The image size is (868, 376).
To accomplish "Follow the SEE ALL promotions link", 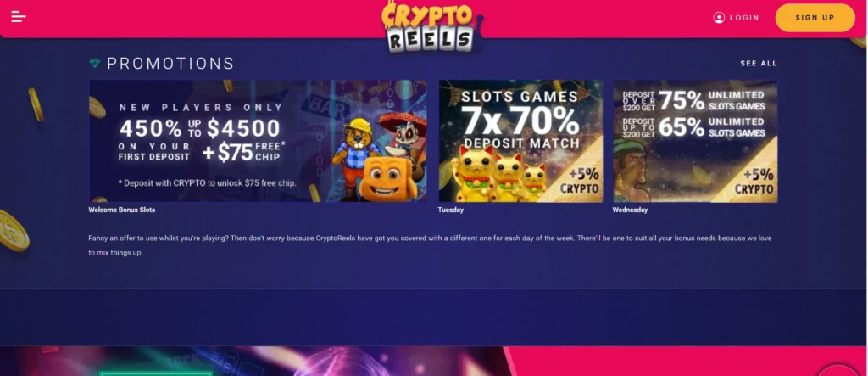I will [x=759, y=63].
